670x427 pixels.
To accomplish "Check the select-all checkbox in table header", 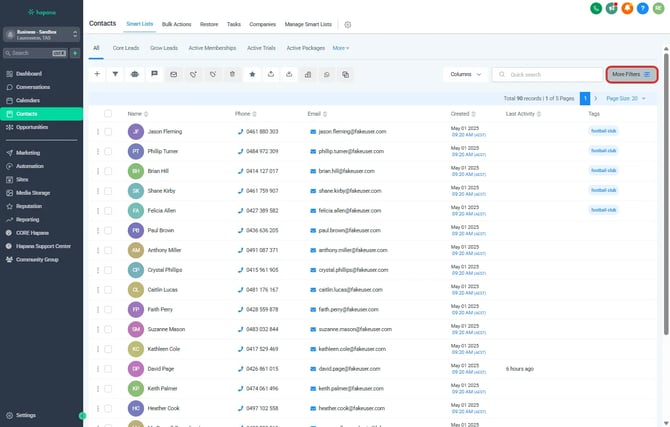I will (x=108, y=114).
